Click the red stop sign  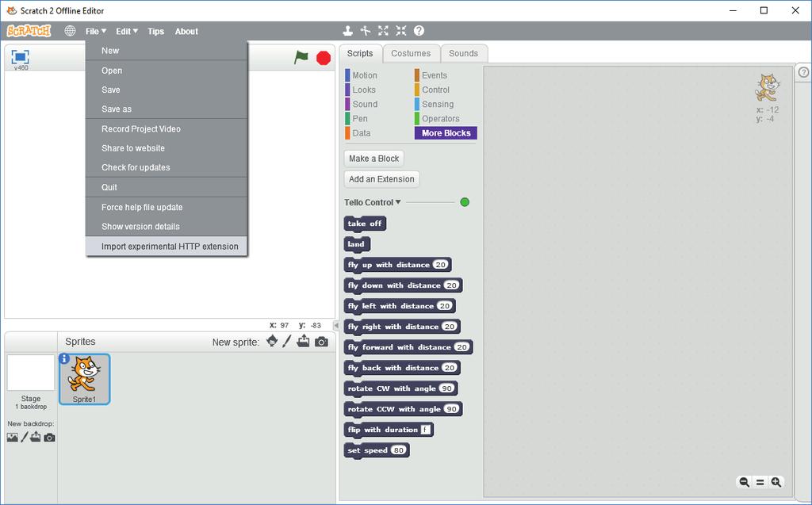324,58
